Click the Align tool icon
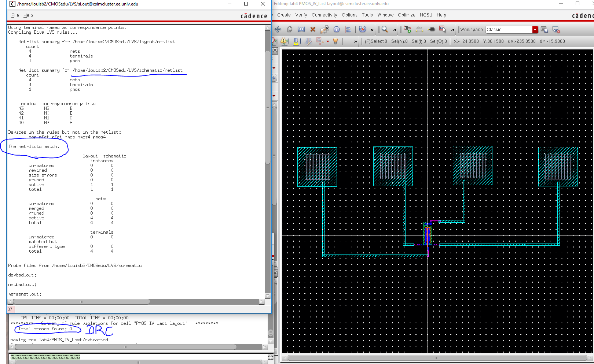 coord(348,29)
